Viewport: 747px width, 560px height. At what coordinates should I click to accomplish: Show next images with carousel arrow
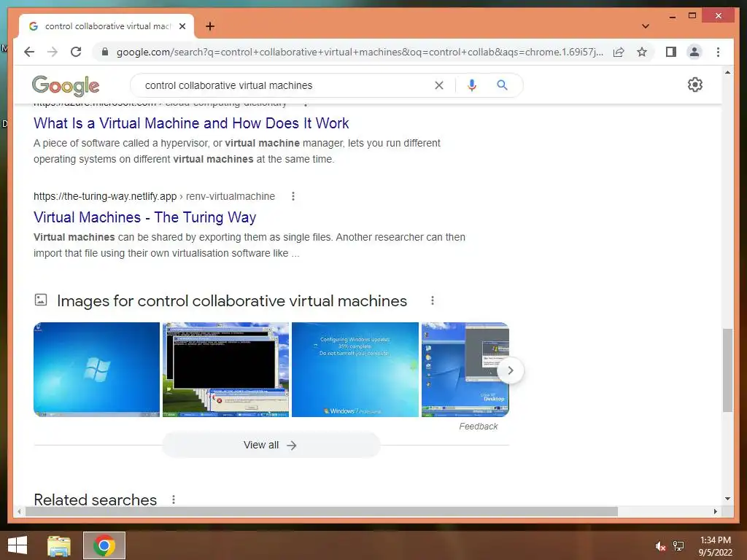(510, 370)
